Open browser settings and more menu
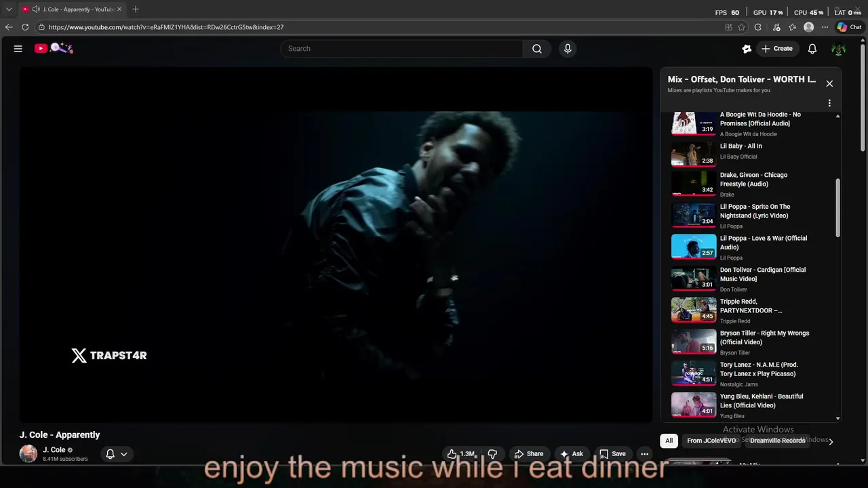 point(825,27)
